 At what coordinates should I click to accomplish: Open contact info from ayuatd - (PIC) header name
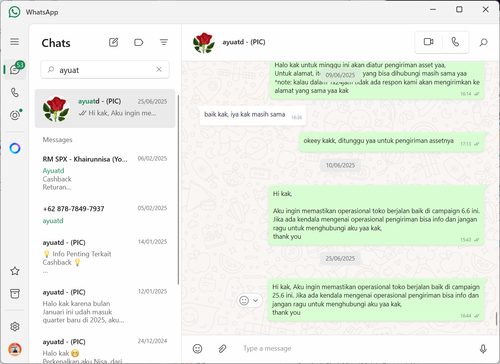tap(244, 42)
